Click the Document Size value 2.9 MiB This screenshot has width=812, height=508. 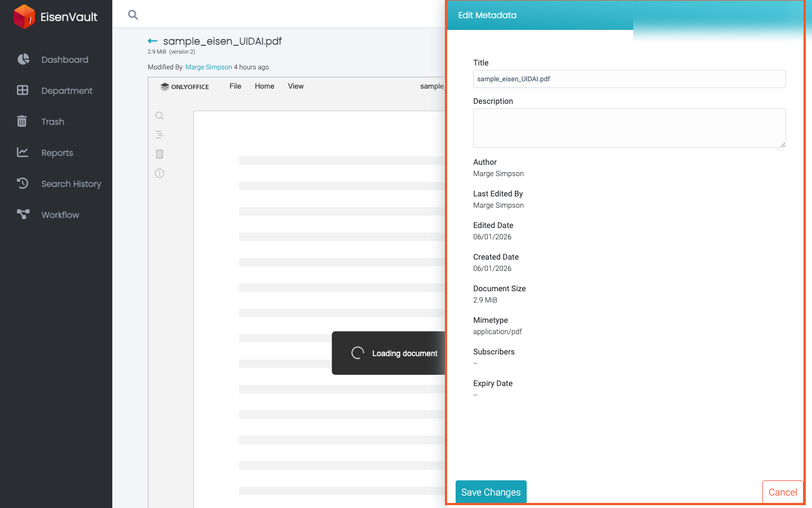tap(485, 300)
